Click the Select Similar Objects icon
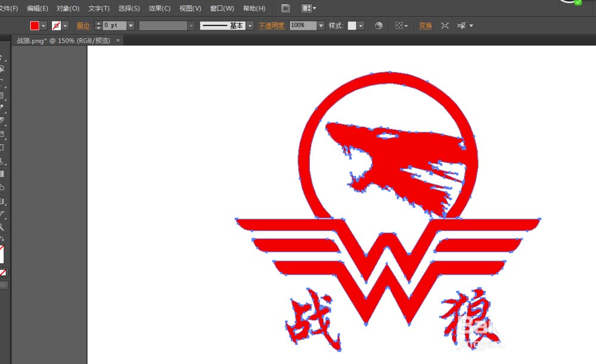Viewport: 596px width, 364px height. click(x=461, y=26)
